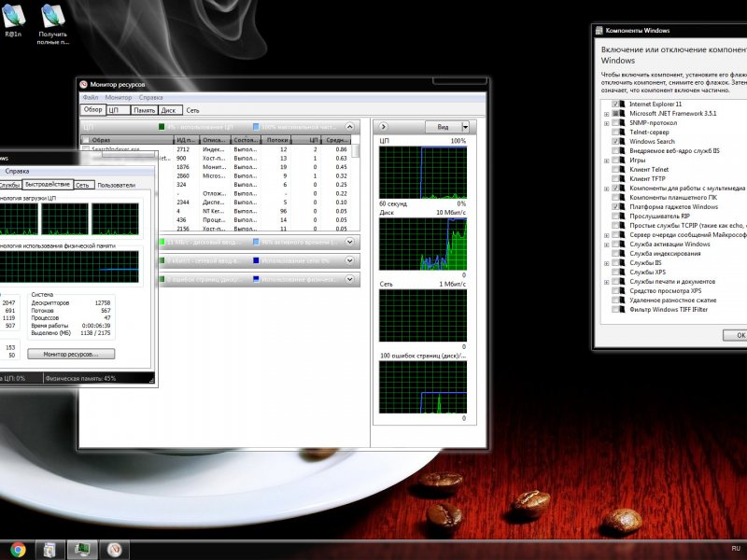
Task: Click the second taskbar icon next to Chrome
Action: [x=50, y=550]
